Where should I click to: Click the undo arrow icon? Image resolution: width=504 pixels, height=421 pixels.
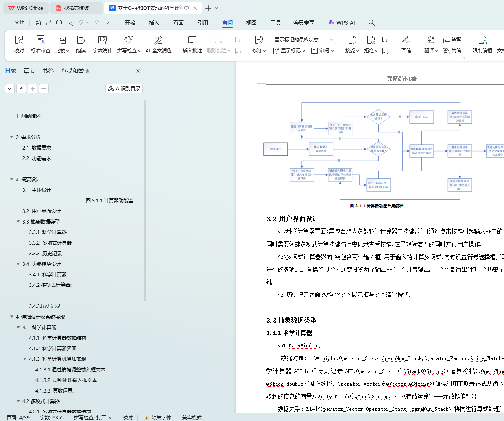(x=81, y=22)
